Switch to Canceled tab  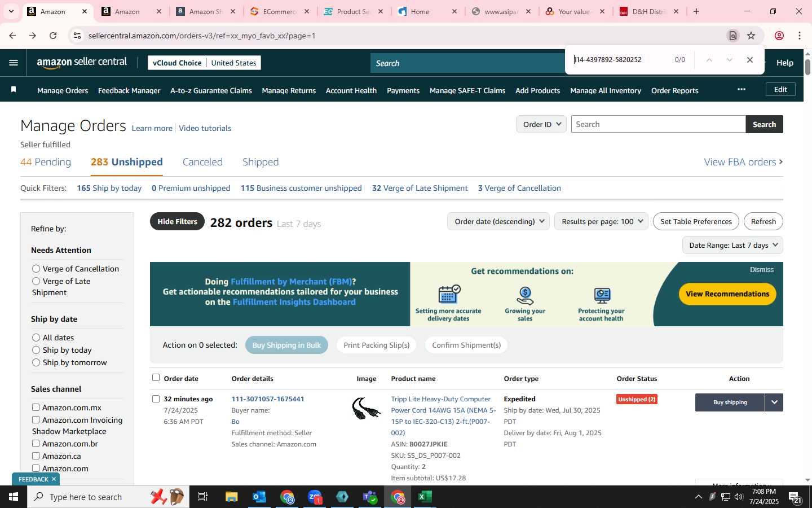pyautogui.click(x=202, y=162)
